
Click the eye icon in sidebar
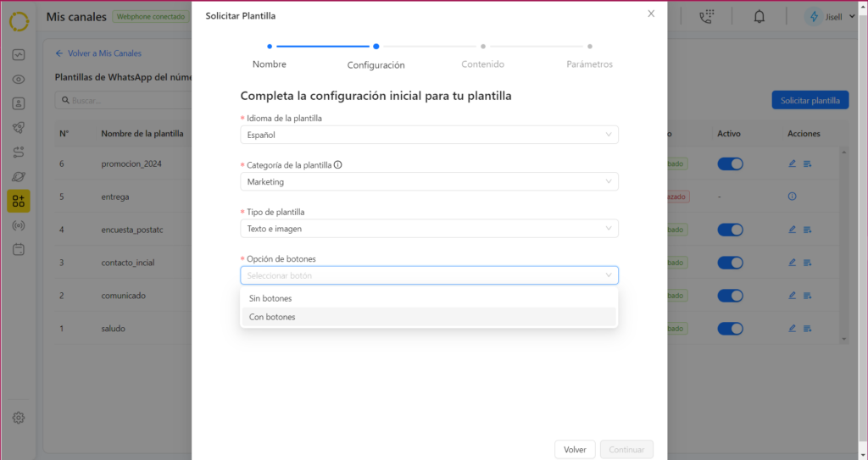(x=19, y=80)
